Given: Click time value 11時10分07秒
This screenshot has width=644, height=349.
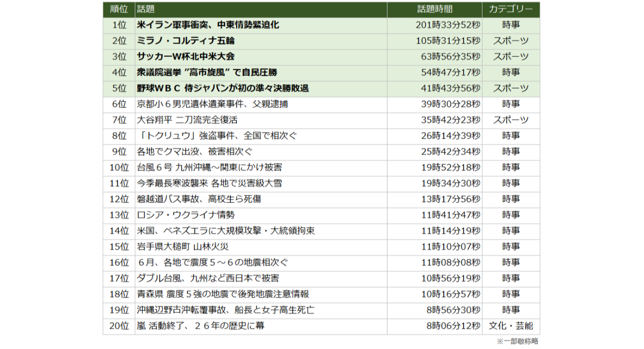Looking at the screenshot, I should [x=451, y=246].
